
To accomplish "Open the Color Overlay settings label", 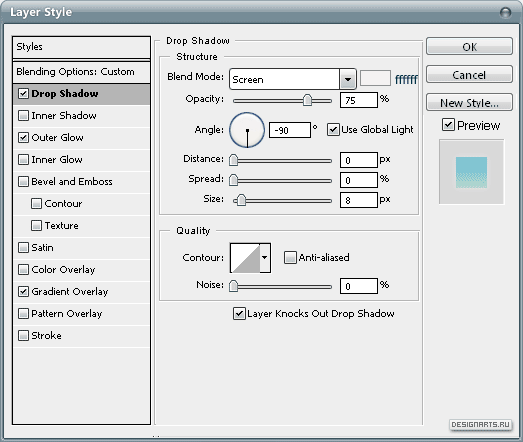I will [x=63, y=270].
